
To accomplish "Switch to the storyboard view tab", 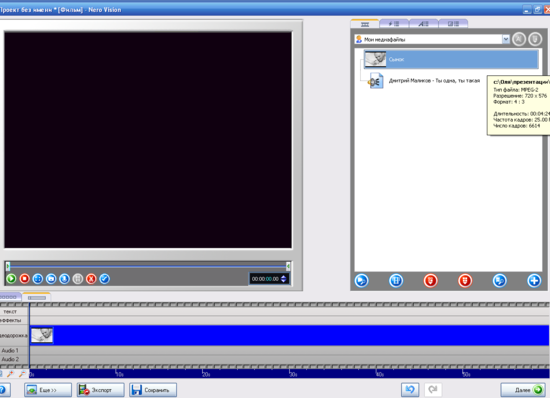I will point(10,297).
